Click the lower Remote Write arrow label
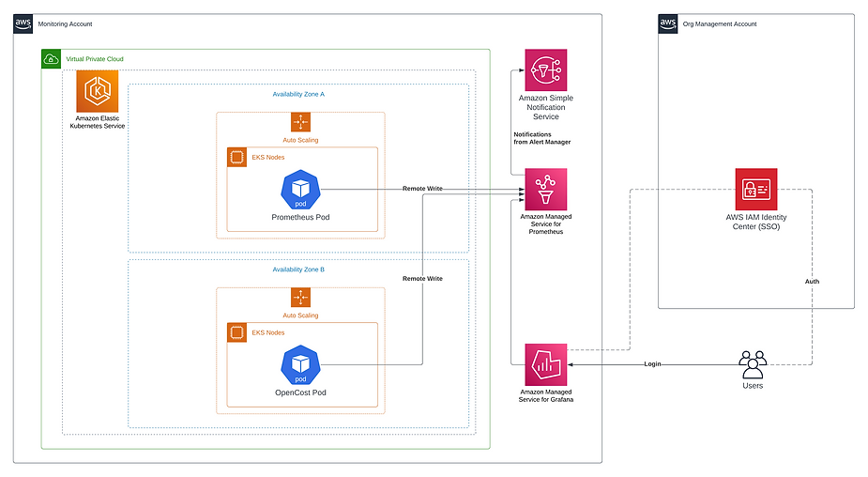 coord(422,279)
